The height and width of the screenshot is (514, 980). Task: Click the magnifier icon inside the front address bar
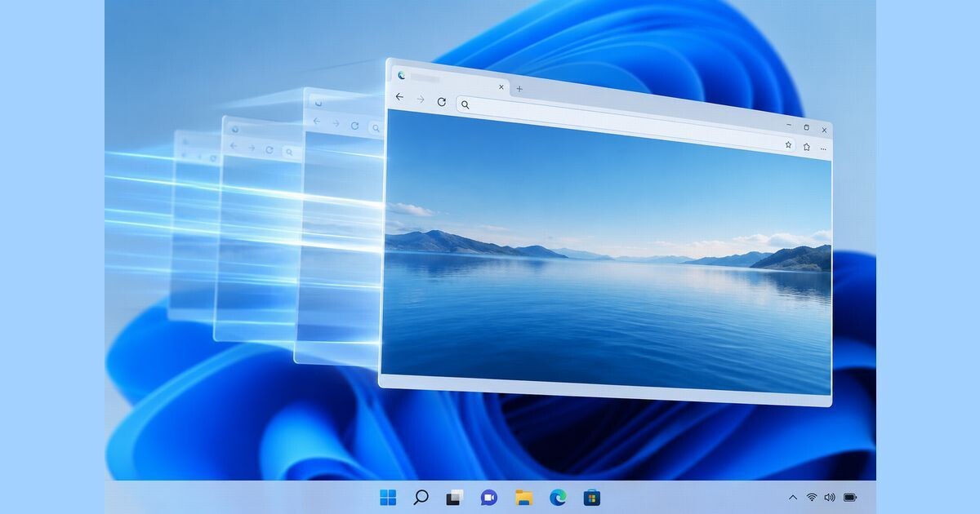465,104
